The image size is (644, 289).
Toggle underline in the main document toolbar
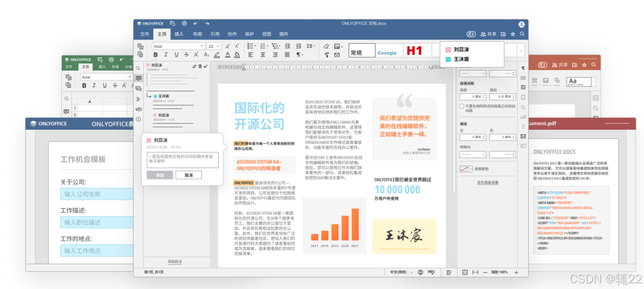coord(177,54)
